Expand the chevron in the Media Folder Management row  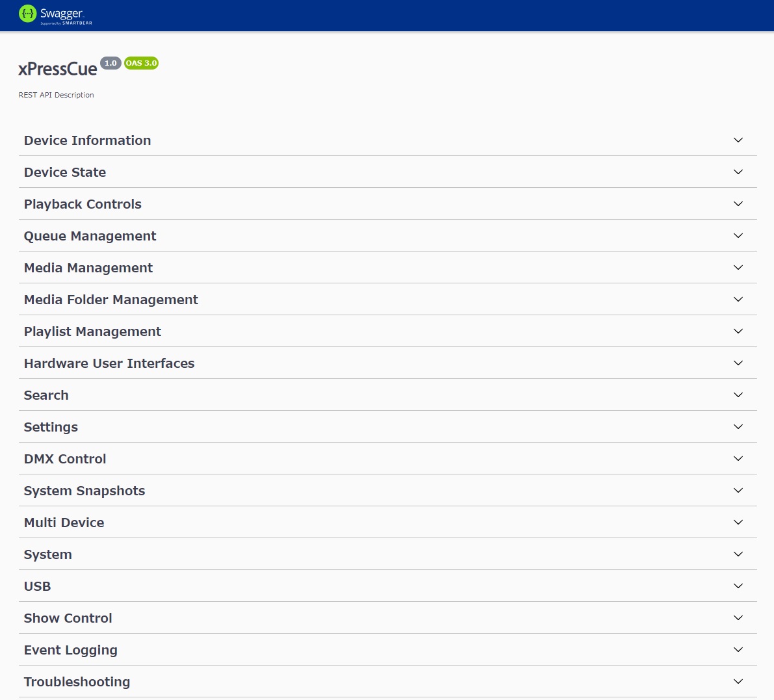[x=738, y=300]
